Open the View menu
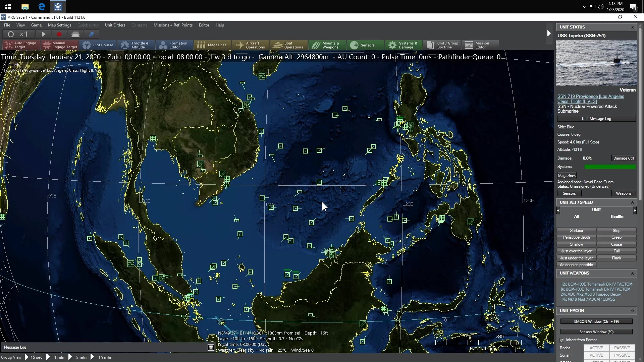The height and width of the screenshot is (362, 644). [x=20, y=25]
